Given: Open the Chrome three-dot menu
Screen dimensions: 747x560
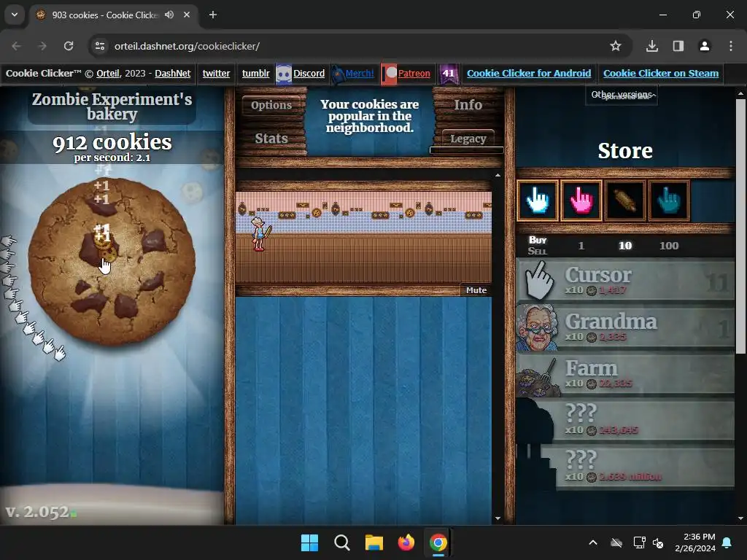Looking at the screenshot, I should pos(731,46).
